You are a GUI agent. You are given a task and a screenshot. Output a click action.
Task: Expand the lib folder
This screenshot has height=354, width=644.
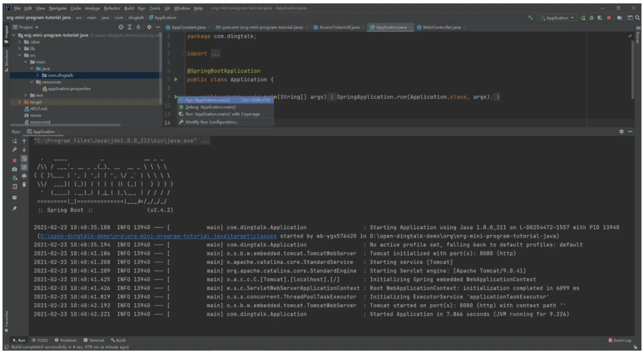[x=20, y=48]
